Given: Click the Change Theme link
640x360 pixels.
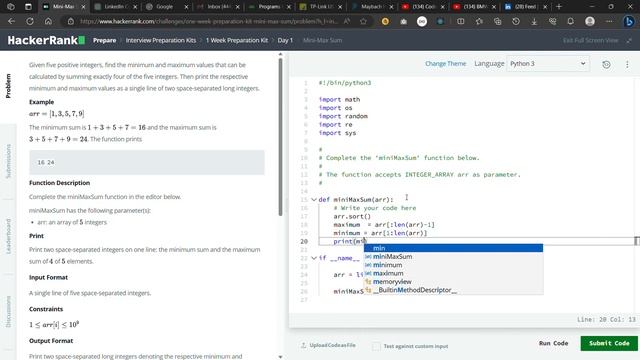Looking at the screenshot, I should click(445, 64).
